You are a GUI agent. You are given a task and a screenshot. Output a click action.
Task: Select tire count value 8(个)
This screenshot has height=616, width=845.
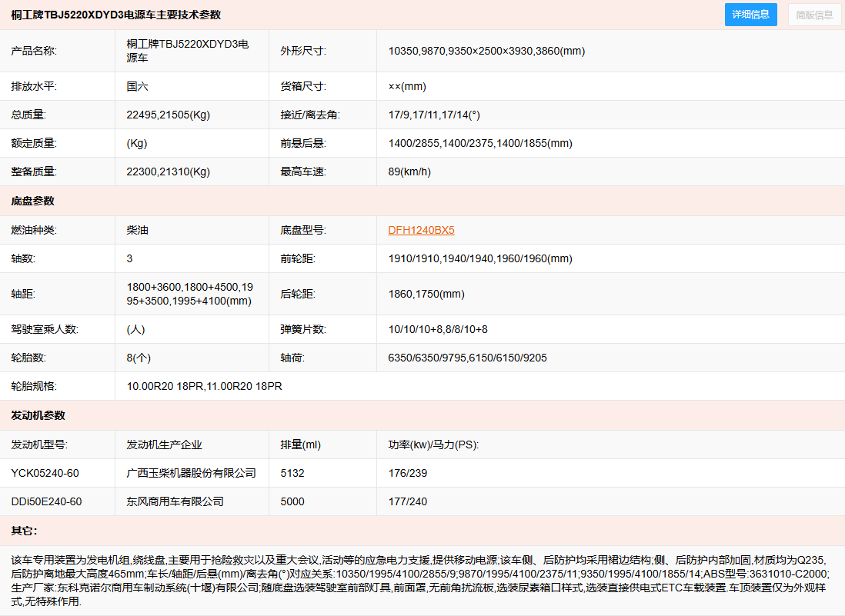pos(139,358)
